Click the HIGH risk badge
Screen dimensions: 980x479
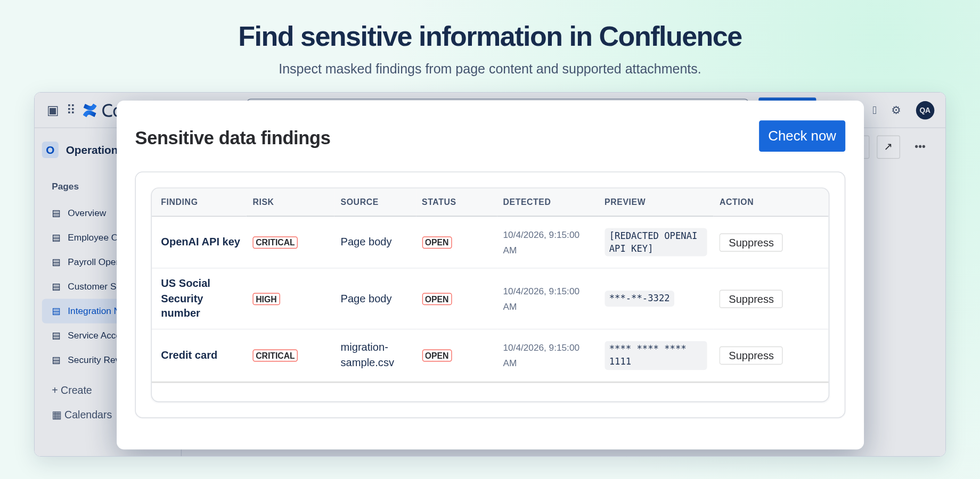coord(266,299)
